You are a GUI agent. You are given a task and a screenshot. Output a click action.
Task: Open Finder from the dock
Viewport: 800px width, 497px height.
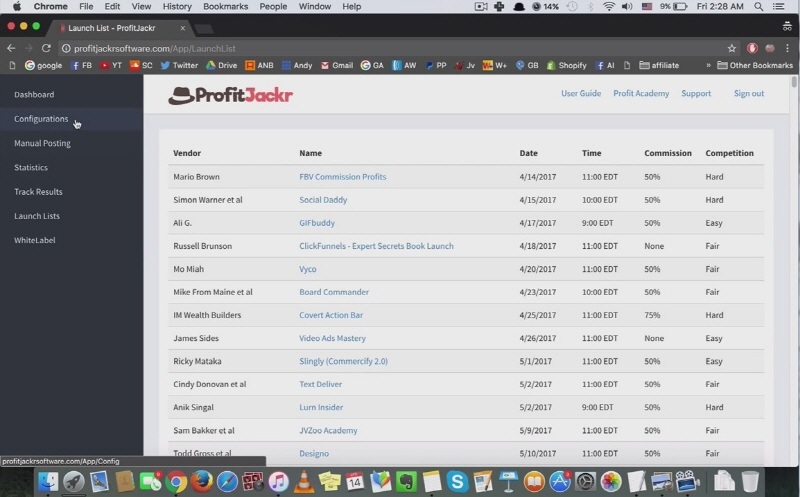(x=48, y=481)
